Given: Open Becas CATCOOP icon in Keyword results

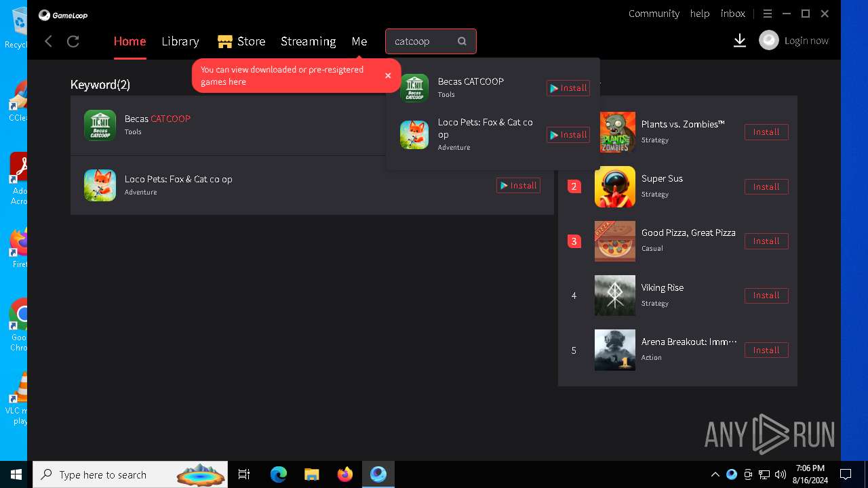Looking at the screenshot, I should (100, 125).
